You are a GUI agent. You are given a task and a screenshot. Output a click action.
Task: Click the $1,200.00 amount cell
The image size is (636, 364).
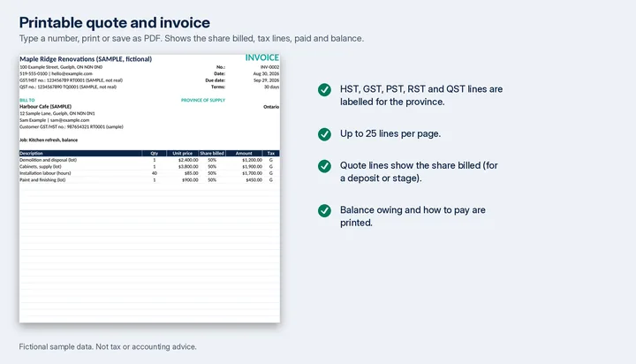coord(253,160)
